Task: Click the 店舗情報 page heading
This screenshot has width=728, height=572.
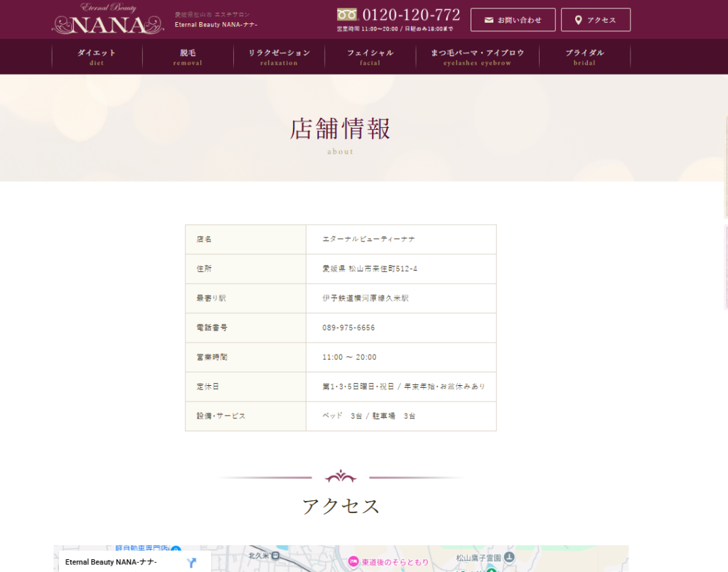Action: [340, 129]
